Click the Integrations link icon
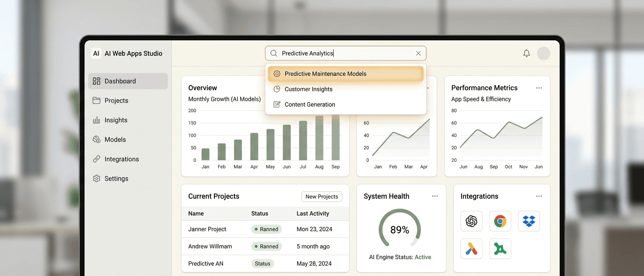 [97, 159]
